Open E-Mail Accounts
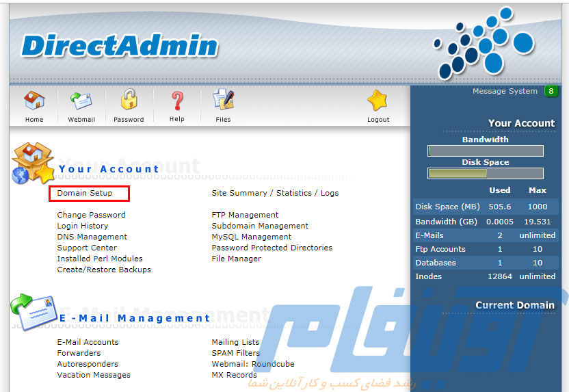The image size is (569, 392). [x=88, y=342]
